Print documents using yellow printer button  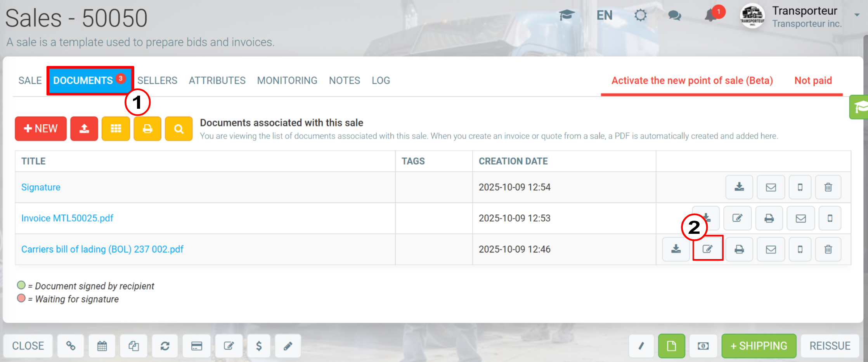click(x=147, y=129)
